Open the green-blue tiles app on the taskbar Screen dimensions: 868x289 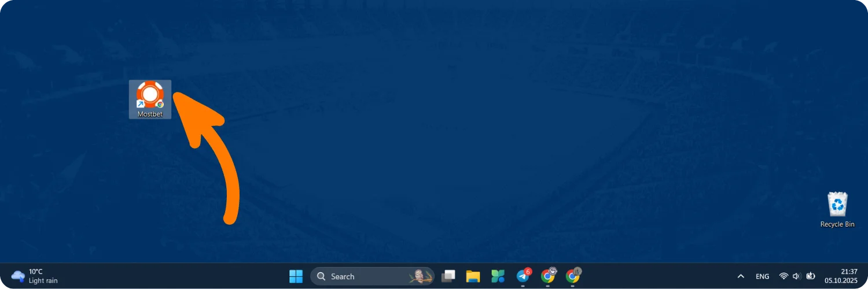(498, 276)
